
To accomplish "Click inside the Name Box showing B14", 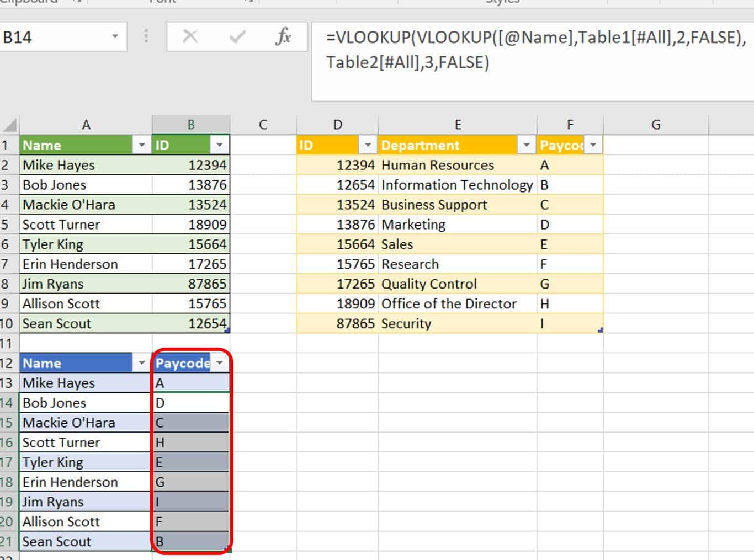I will pyautogui.click(x=55, y=37).
